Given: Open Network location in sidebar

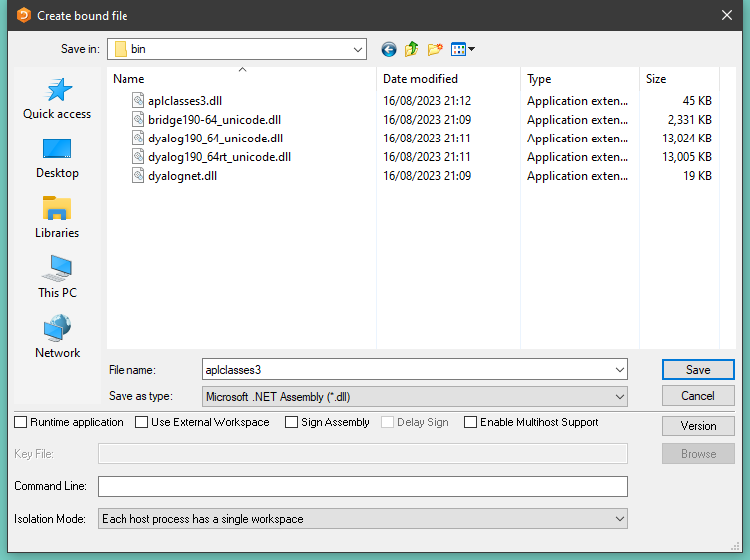Looking at the screenshot, I should point(57,337).
